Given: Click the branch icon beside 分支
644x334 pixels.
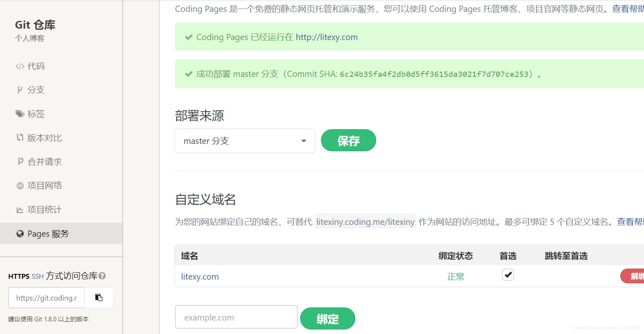Looking at the screenshot, I should click(20, 90).
